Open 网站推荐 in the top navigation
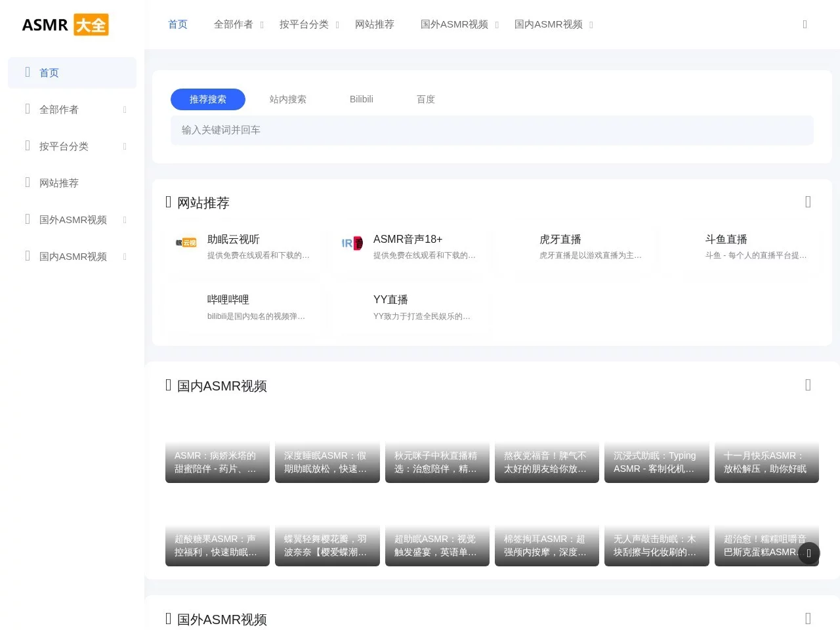Screen dimensions: 840x630 375,24
